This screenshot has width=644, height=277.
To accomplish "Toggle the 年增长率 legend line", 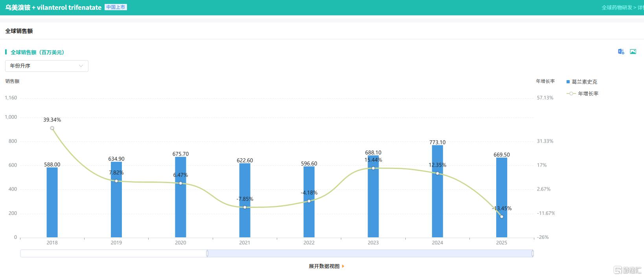I will [x=582, y=94].
